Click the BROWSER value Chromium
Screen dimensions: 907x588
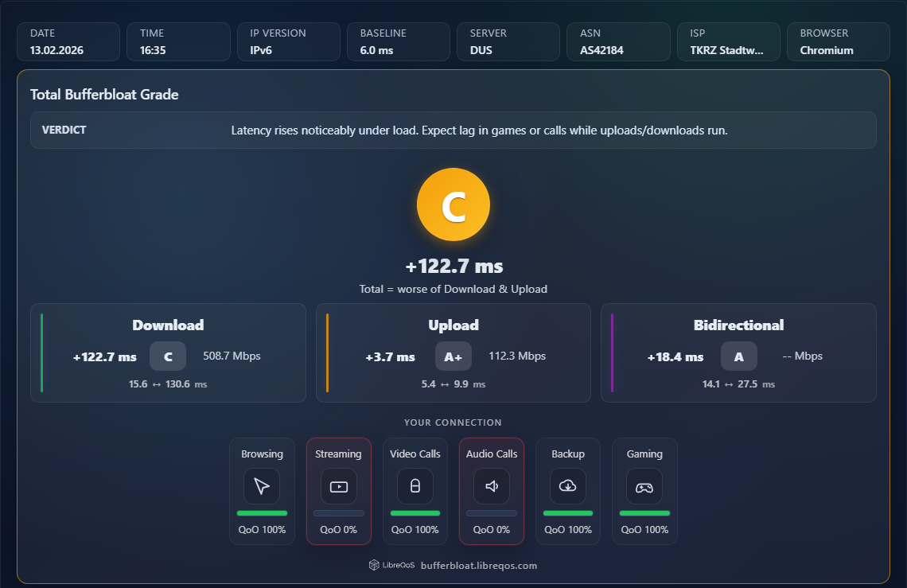coord(827,50)
